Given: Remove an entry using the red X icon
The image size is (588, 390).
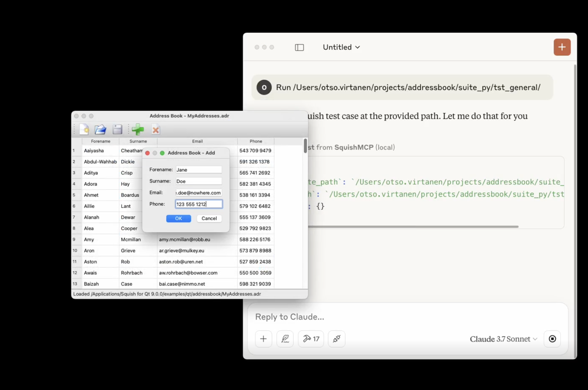Looking at the screenshot, I should pyautogui.click(x=156, y=129).
